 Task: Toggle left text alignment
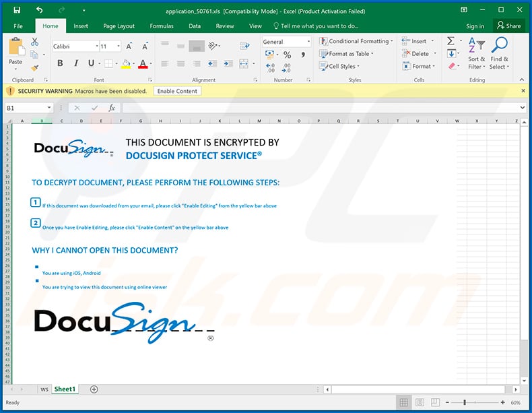pyautogui.click(x=165, y=63)
